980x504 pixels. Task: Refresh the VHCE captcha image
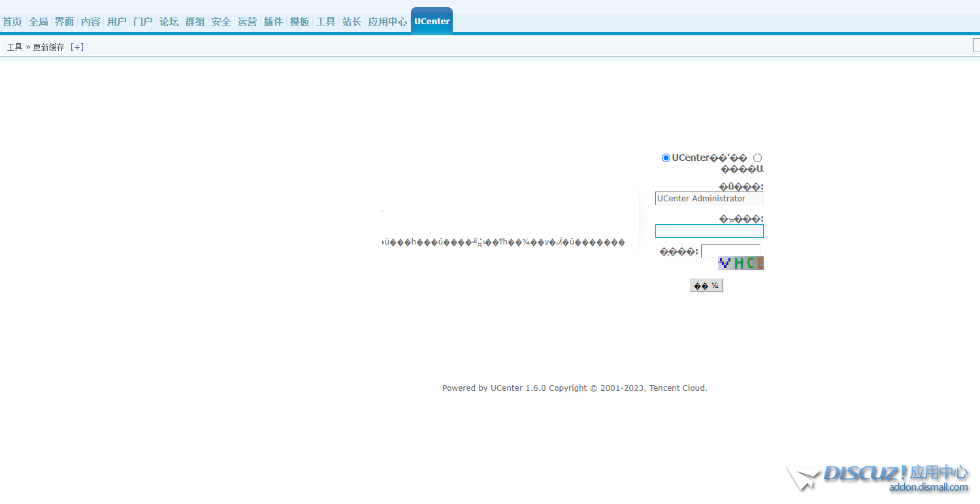pos(741,263)
